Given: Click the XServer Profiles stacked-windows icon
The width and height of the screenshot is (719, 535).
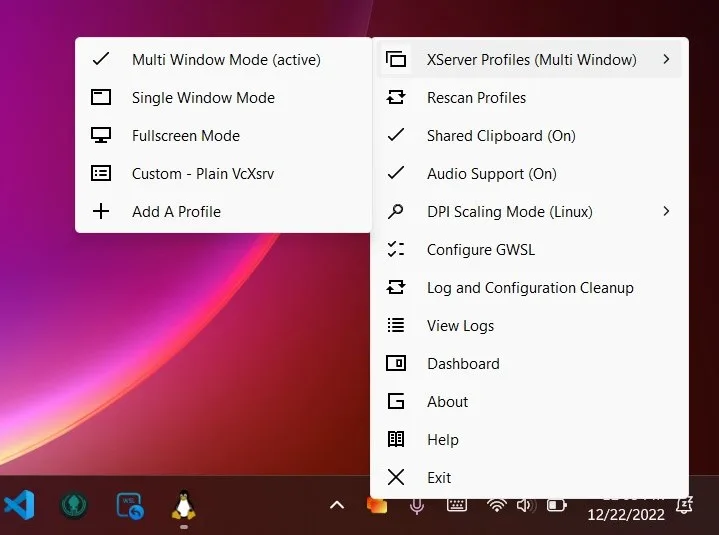Looking at the screenshot, I should (x=396, y=59).
